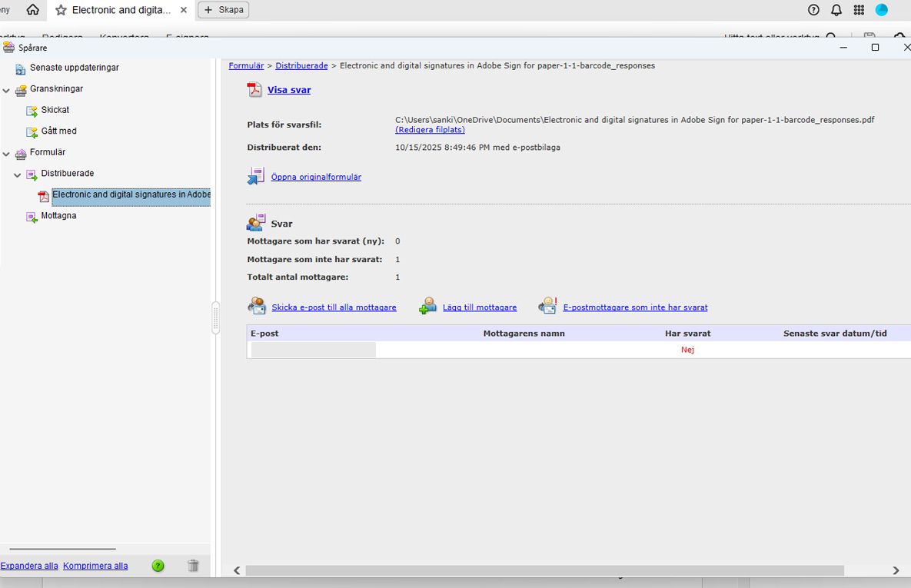Close the Electronic and digital tab
This screenshot has height=588, width=911.
184,10
